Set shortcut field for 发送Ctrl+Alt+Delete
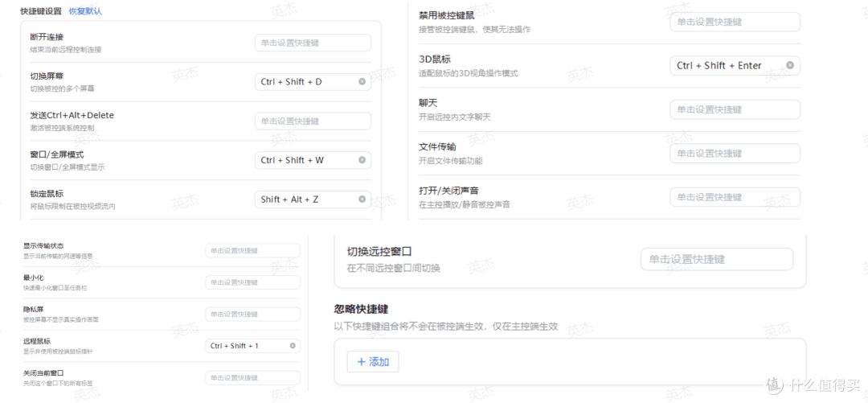This screenshot has height=403, width=868. pyautogui.click(x=313, y=121)
